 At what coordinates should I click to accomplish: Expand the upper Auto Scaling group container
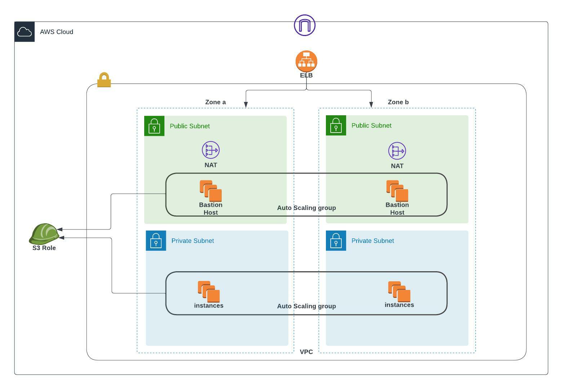[306, 208]
